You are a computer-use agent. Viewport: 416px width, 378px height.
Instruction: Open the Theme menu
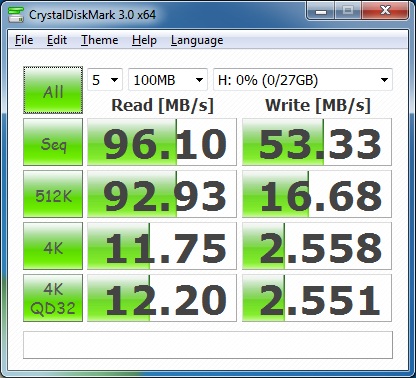click(x=100, y=40)
